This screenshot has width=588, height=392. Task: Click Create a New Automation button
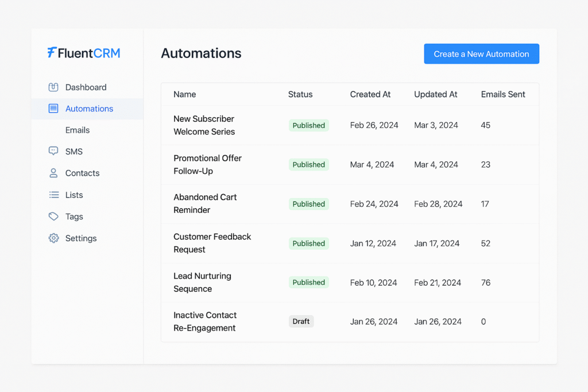pos(482,54)
